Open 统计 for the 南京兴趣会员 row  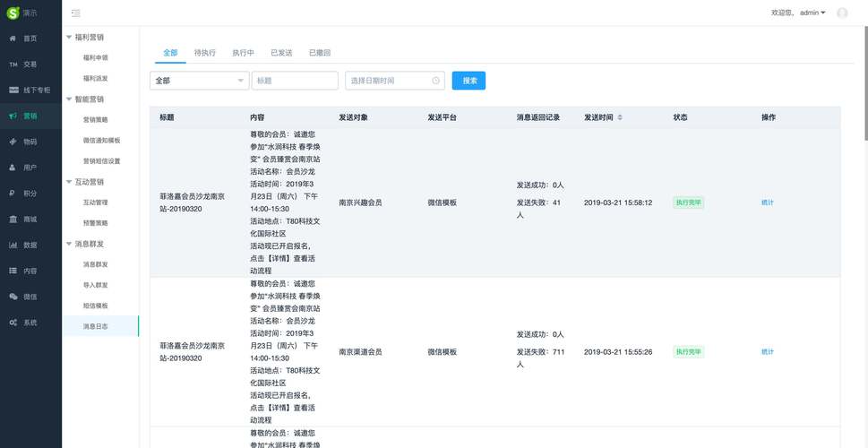point(768,202)
